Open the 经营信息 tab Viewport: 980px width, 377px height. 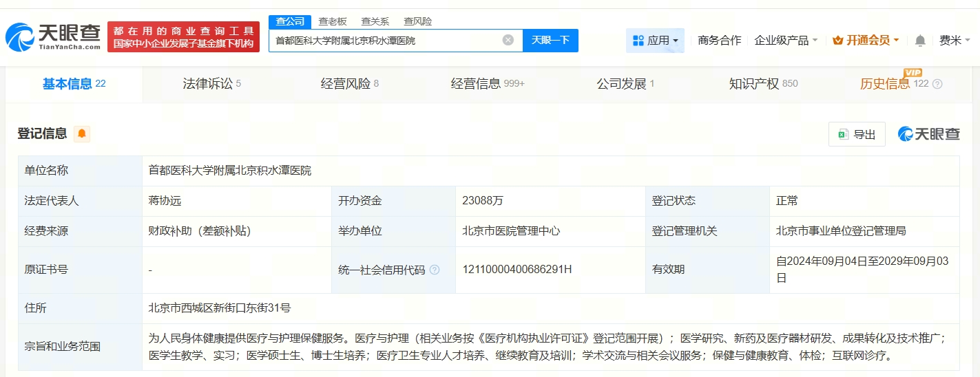(x=488, y=84)
